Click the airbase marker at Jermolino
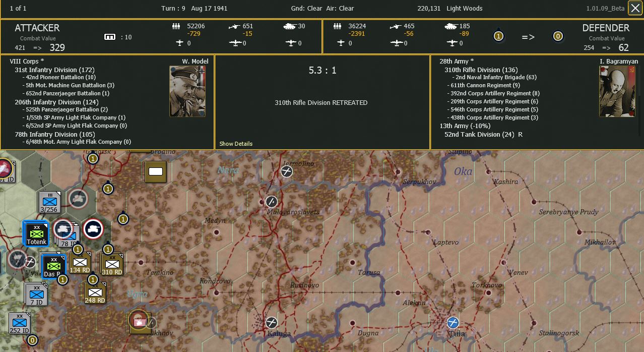644x352 pixels. pos(287,172)
